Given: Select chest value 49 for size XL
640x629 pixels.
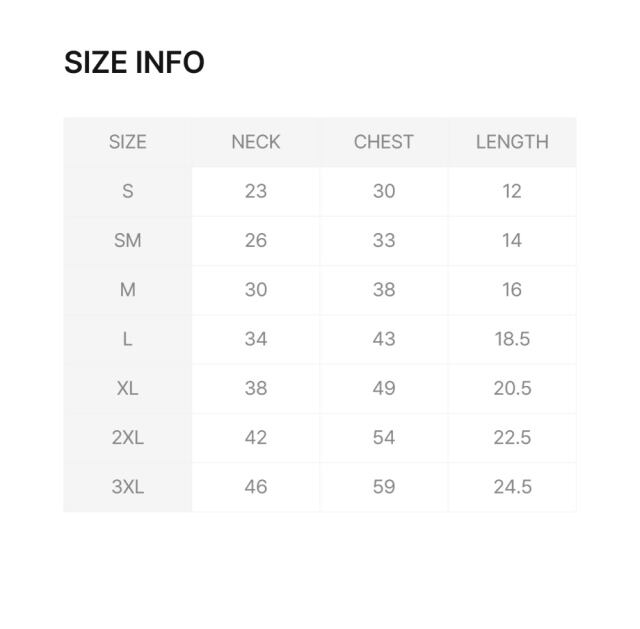Looking at the screenshot, I should click(x=384, y=388).
